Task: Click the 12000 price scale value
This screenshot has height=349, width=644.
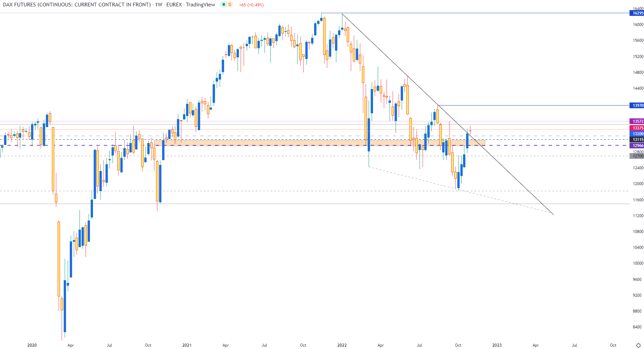Action: click(x=638, y=184)
